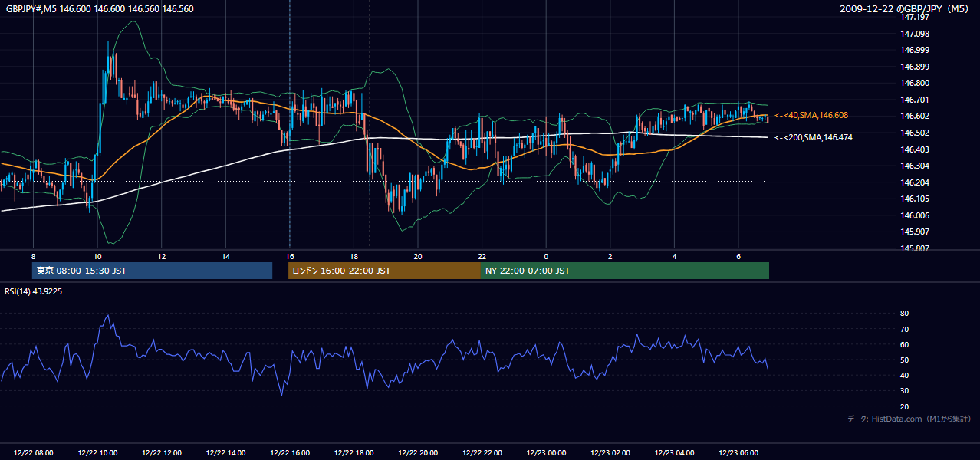Viewport: 980px width, 460px height.
Task: Click price axis label 146.999
Action: click(915, 50)
